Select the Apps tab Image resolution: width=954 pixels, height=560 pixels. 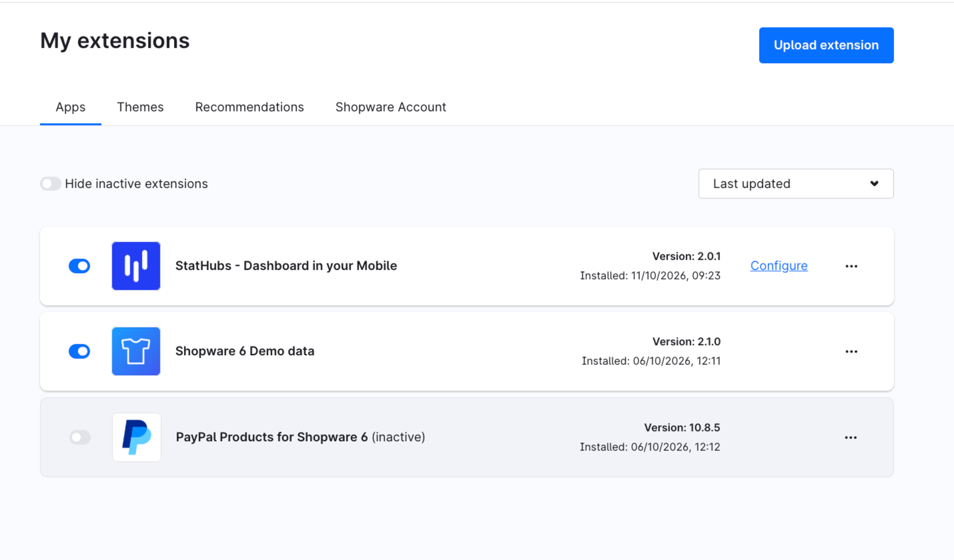pyautogui.click(x=71, y=107)
